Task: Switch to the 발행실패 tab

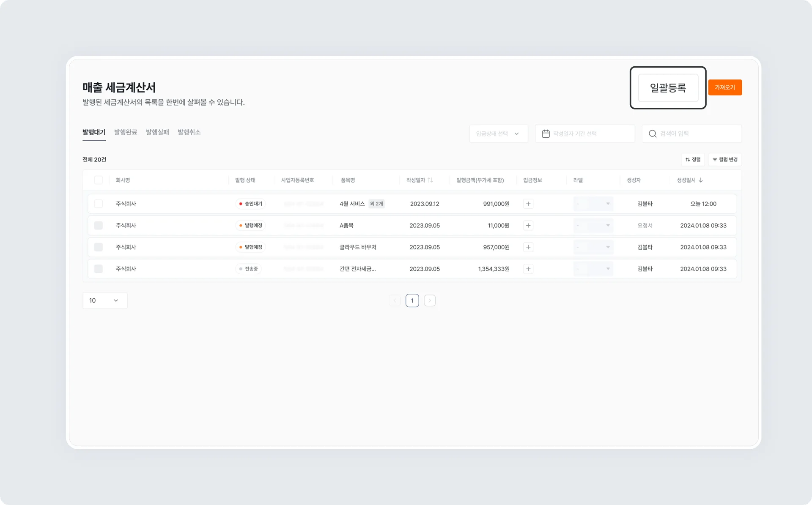Action: click(x=157, y=132)
